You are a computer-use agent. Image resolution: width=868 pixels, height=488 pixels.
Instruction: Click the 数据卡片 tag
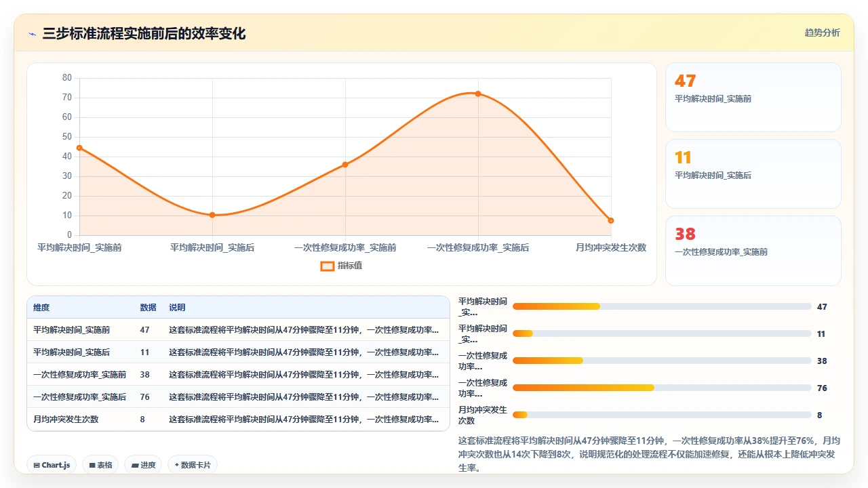193,465
